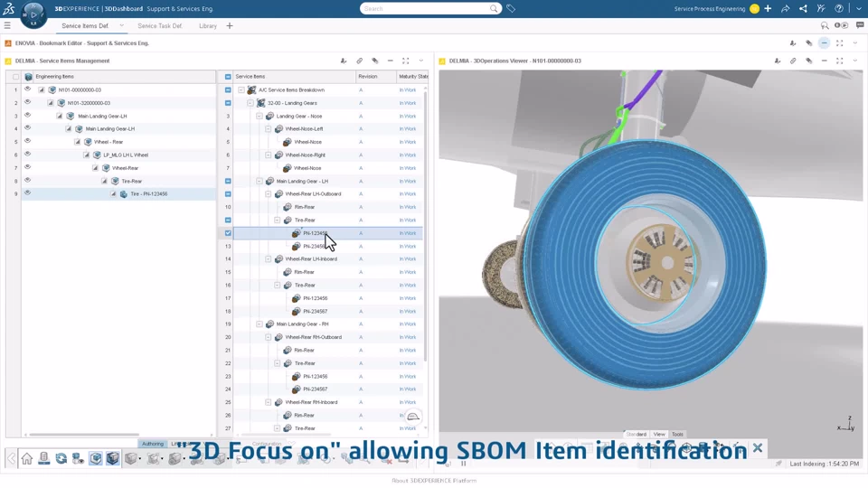The height and width of the screenshot is (488, 868).
Task: Open the tag icon beside search
Action: click(511, 9)
